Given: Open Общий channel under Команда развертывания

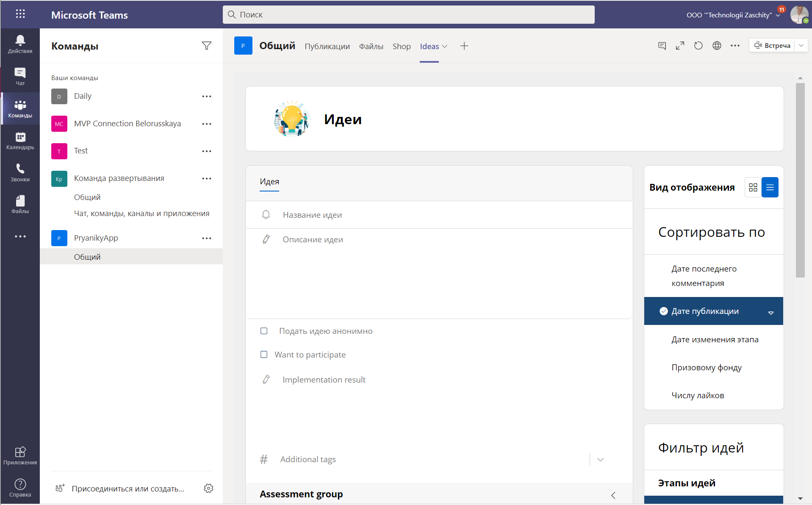Looking at the screenshot, I should point(87,197).
